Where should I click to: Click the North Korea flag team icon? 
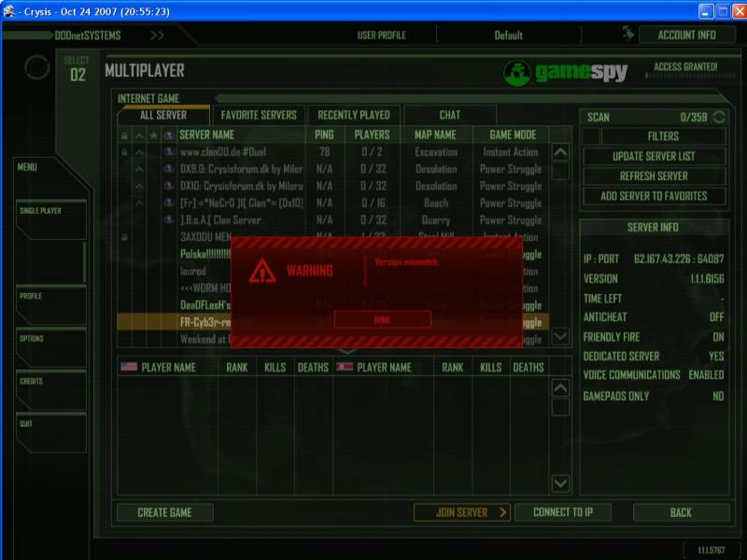(345, 367)
